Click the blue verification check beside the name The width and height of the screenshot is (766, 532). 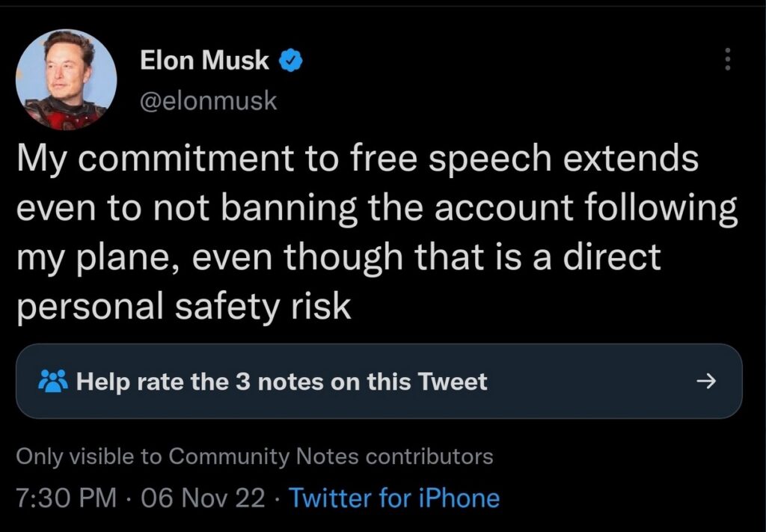click(290, 60)
